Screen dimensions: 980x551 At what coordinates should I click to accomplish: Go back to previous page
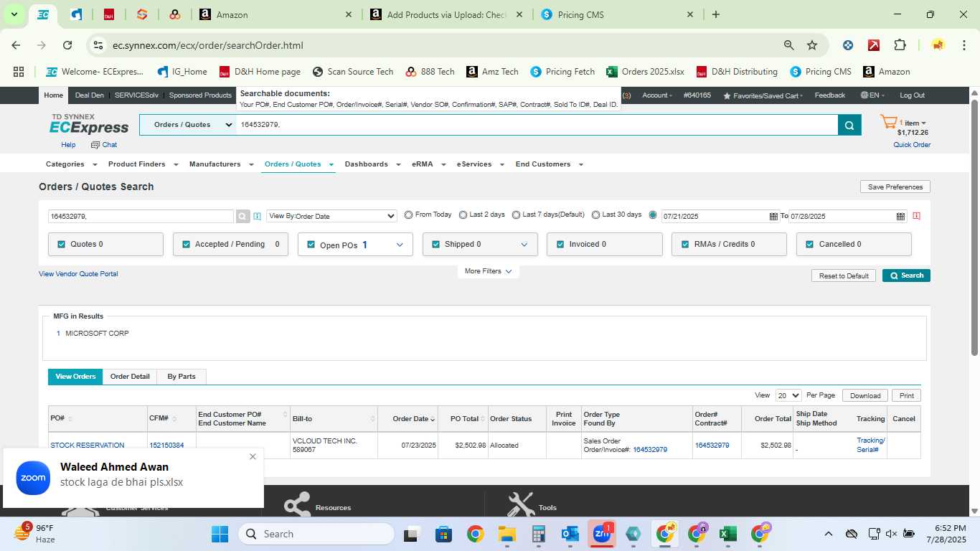(17, 45)
